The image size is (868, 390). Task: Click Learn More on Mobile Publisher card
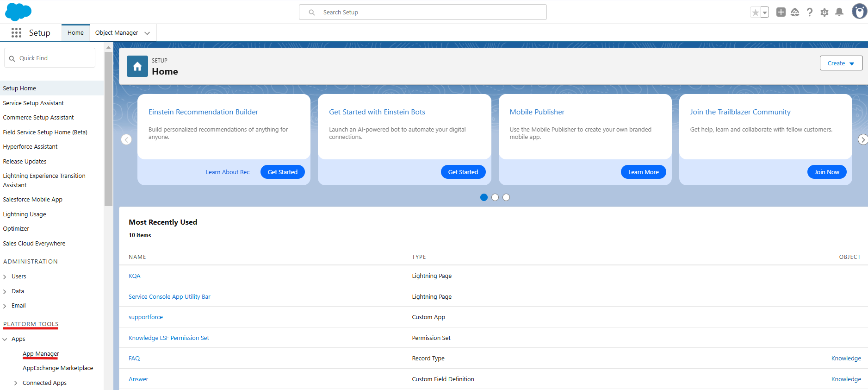click(x=644, y=172)
